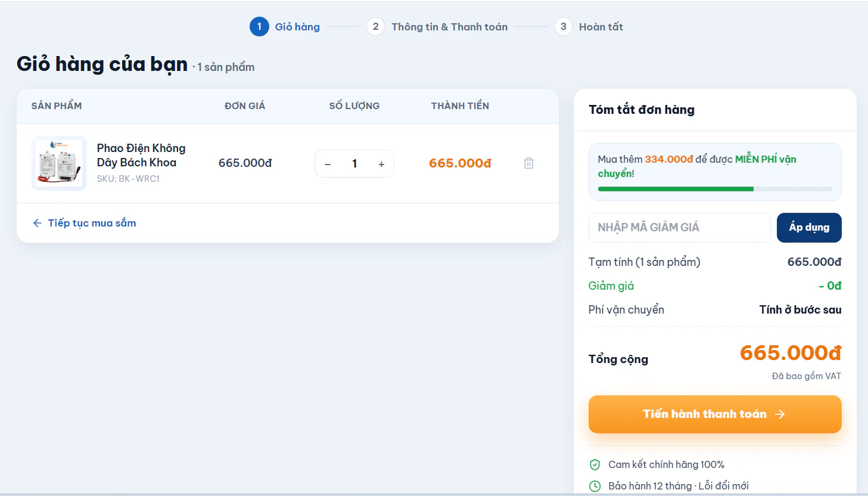The height and width of the screenshot is (496, 868).
Task: Click the Tiếp tục mua sắm link
Action: pos(84,223)
